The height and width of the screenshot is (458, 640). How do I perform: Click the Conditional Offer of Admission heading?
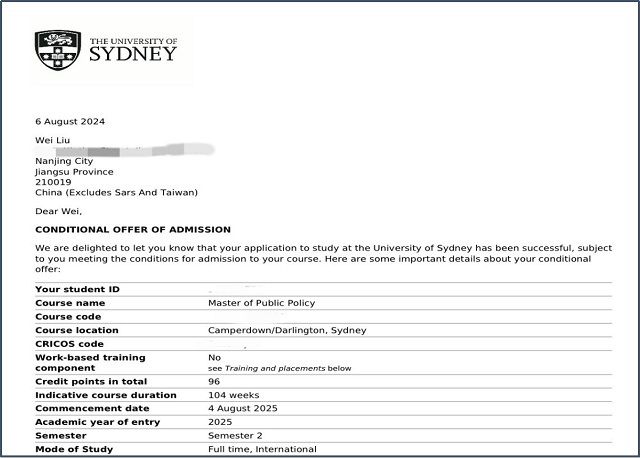[133, 230]
